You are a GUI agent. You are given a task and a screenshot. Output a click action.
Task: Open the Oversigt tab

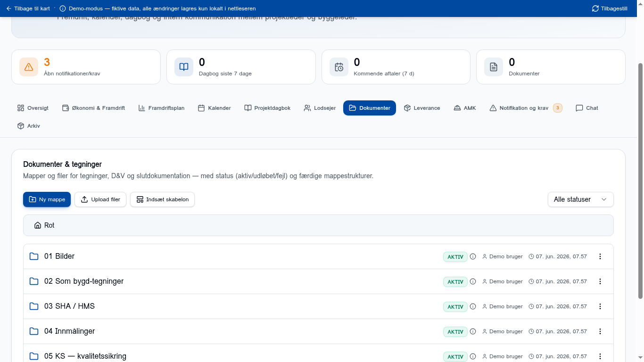point(33,108)
